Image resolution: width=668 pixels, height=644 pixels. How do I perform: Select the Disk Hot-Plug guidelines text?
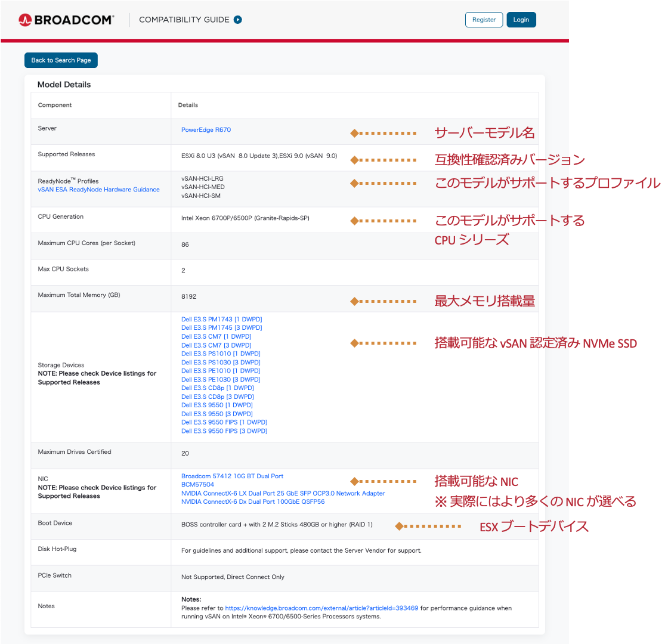(x=301, y=550)
